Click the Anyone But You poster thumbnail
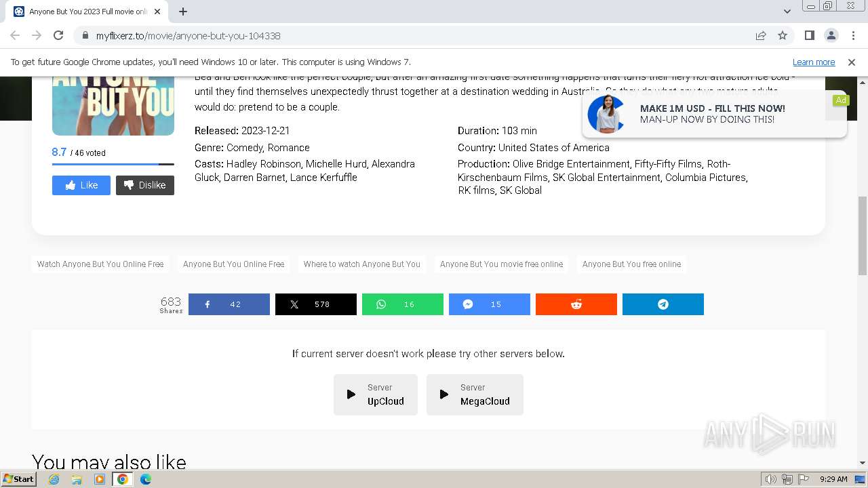The width and height of the screenshot is (868, 488). tap(113, 106)
